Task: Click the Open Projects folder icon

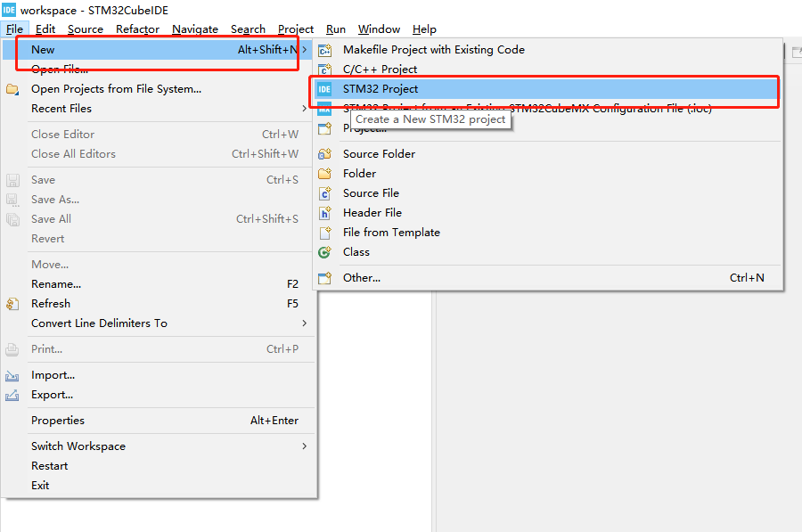Action: [12, 89]
